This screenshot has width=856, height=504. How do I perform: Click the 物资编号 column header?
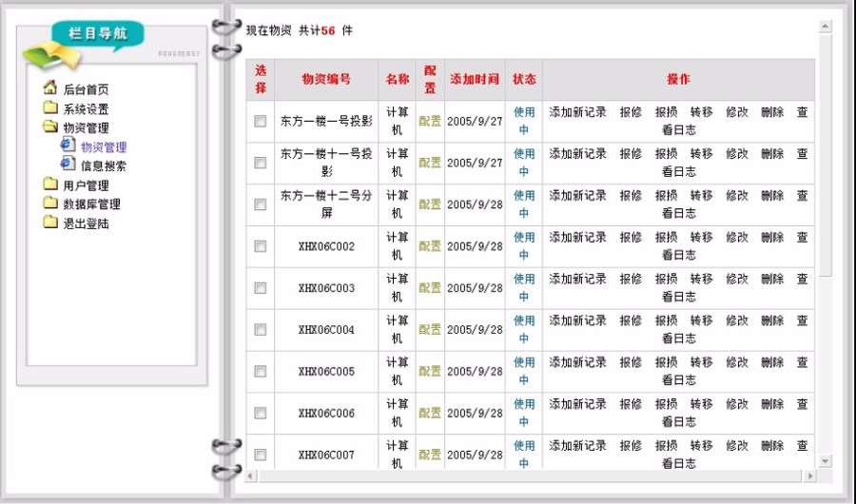pos(326,79)
